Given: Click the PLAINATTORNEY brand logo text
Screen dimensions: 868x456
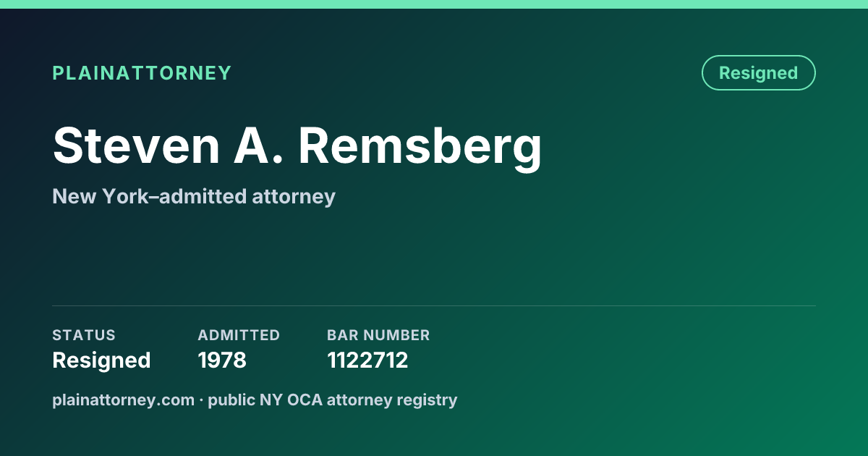Looking at the screenshot, I should pyautogui.click(x=142, y=73).
